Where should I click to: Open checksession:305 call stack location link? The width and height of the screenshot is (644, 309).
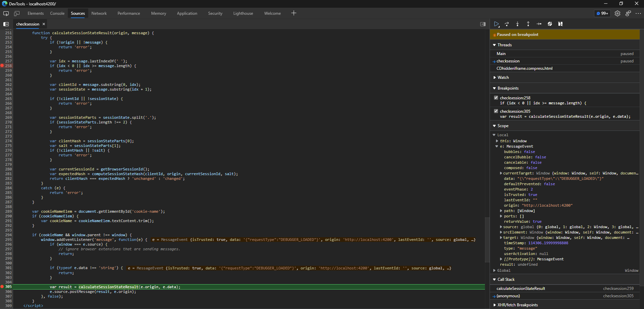click(x=618, y=296)
